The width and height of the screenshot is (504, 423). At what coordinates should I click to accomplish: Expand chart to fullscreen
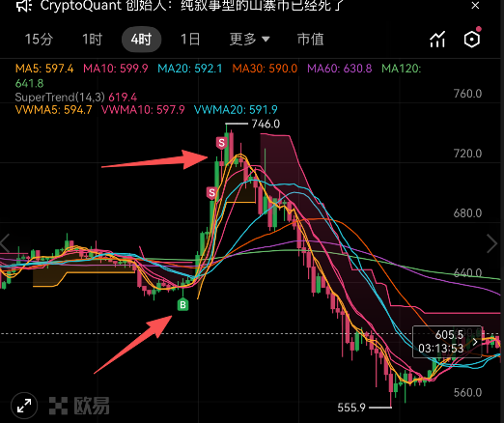[24, 406]
